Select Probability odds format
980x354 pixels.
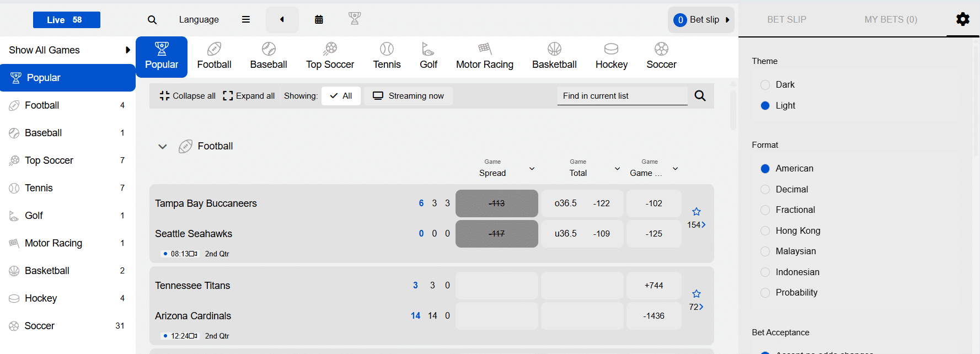[765, 293]
